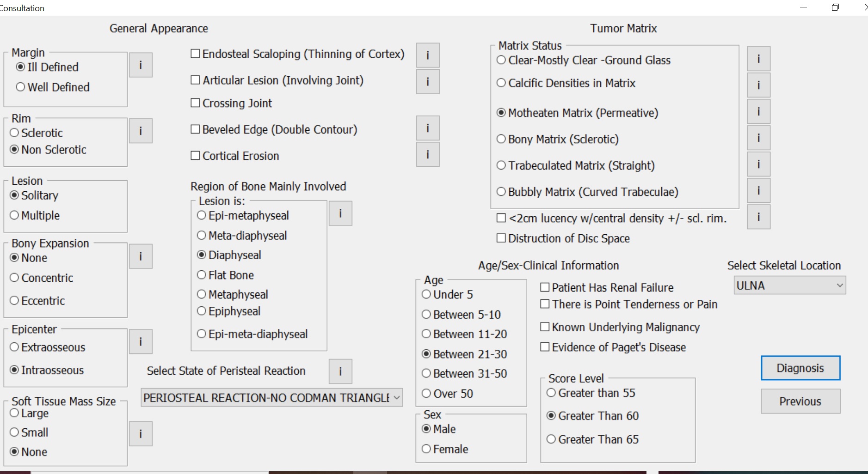868x474 pixels.
Task: Go back with Previous button
Action: pos(800,401)
